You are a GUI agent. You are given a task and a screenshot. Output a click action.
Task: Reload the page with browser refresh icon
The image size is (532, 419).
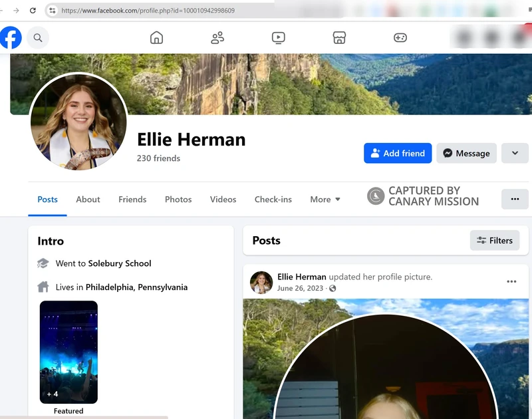(33, 11)
